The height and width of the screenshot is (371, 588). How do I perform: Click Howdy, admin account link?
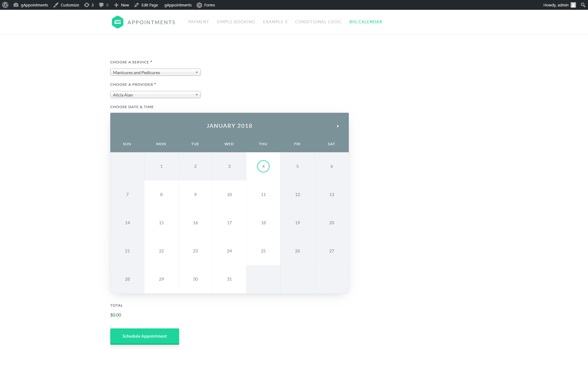[x=556, y=5]
